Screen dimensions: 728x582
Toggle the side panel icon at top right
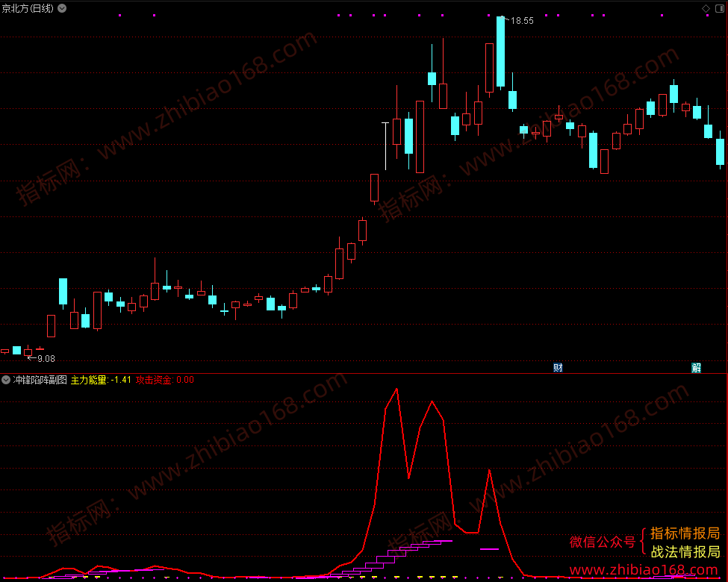coord(720,8)
